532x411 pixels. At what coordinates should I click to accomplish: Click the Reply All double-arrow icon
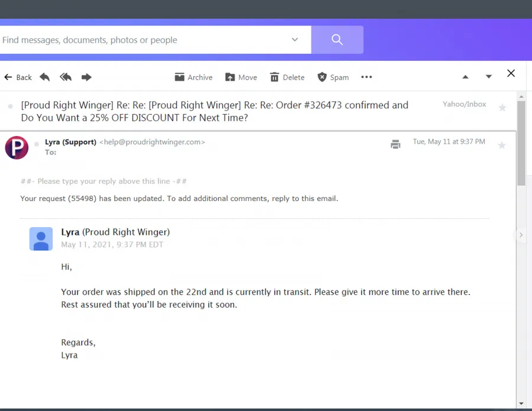click(x=66, y=77)
